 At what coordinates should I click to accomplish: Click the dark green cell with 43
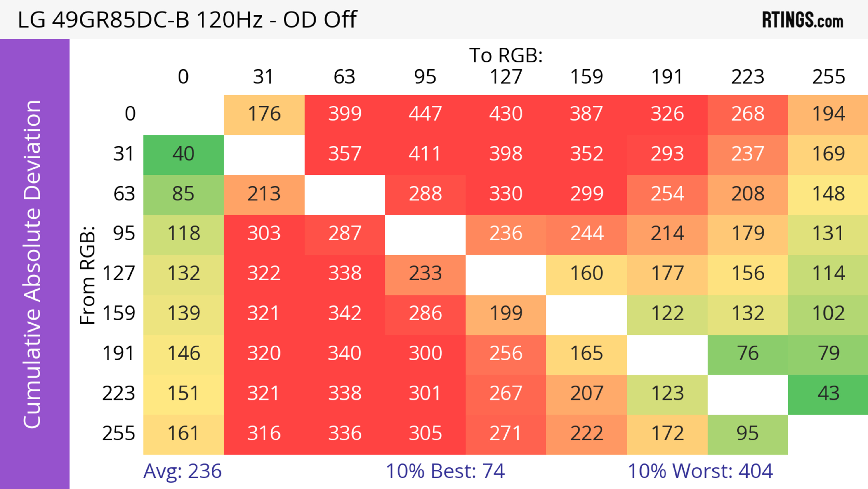pos(828,394)
